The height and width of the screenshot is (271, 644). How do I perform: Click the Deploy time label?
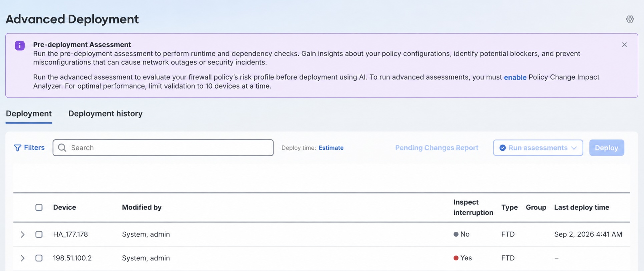pyautogui.click(x=298, y=148)
